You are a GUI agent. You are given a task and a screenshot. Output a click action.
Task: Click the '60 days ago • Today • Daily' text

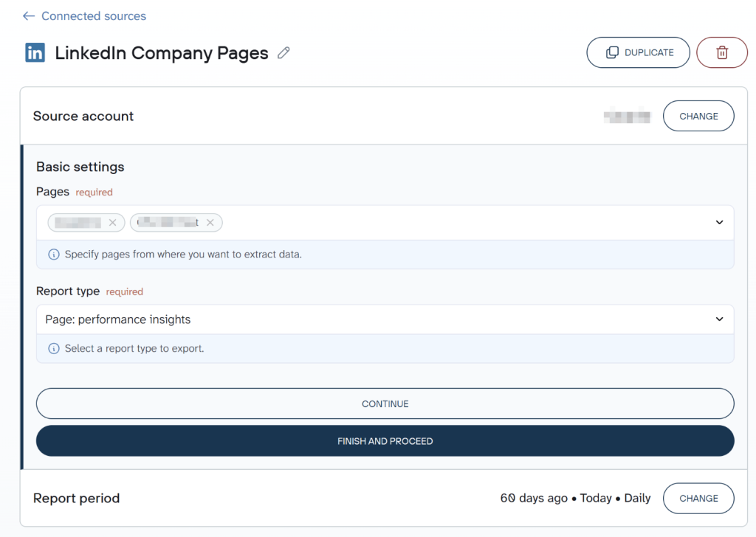click(x=575, y=498)
